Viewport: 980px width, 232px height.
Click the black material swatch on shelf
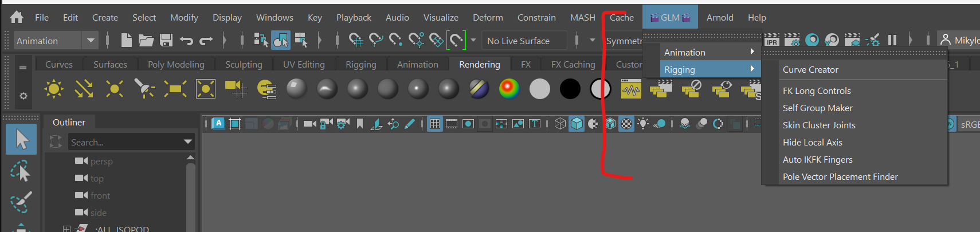pos(570,89)
